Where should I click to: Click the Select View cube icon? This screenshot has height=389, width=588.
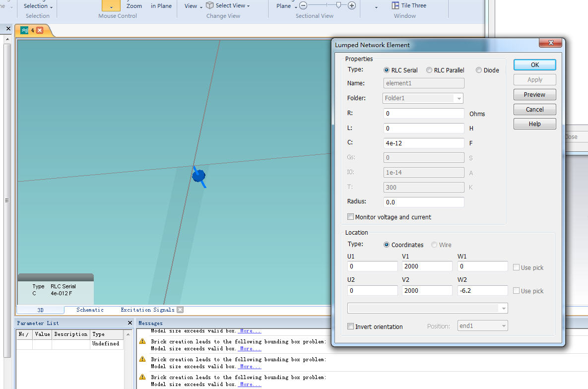(210, 5)
